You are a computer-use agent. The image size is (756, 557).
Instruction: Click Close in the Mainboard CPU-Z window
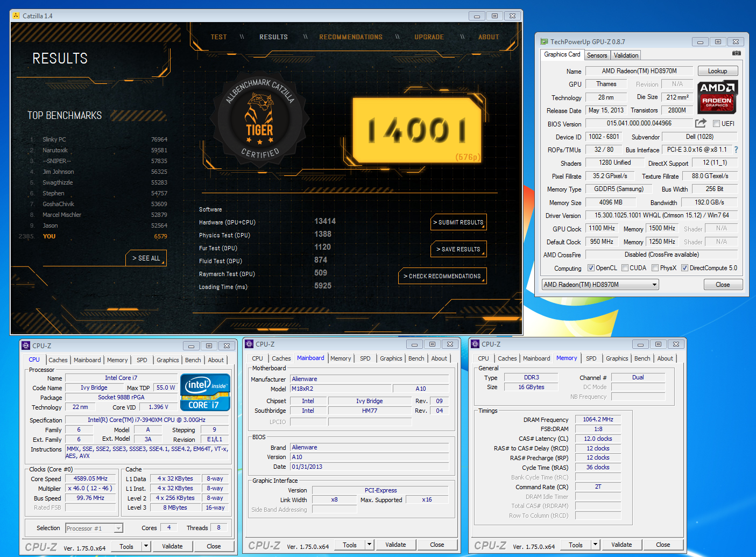click(437, 545)
